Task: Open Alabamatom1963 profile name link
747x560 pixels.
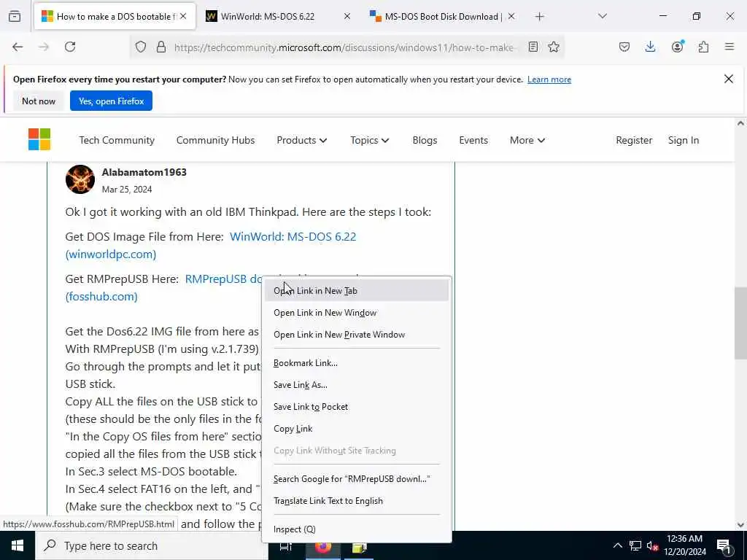Action: point(144,172)
